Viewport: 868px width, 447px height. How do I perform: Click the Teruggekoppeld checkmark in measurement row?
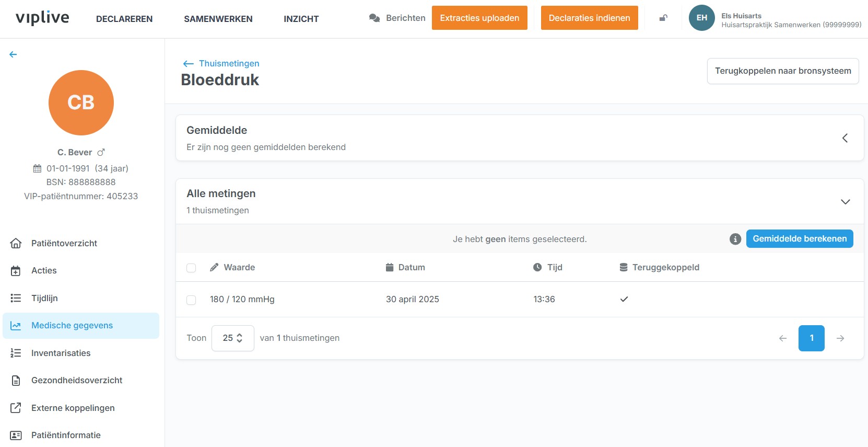[624, 299]
